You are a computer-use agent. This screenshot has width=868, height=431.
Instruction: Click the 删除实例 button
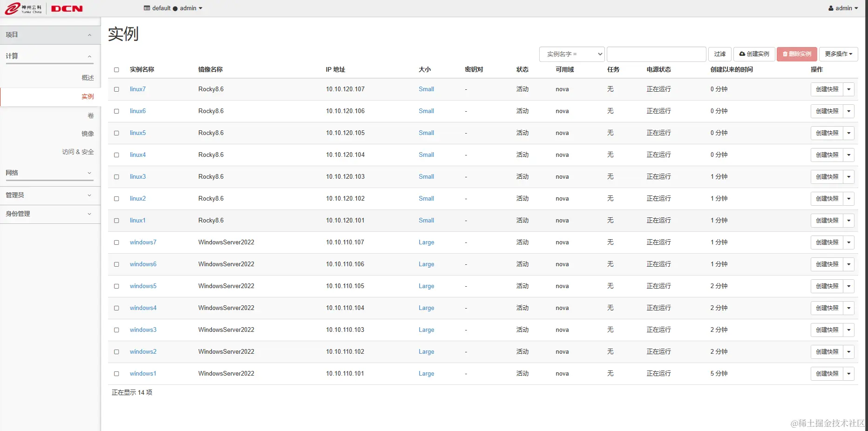point(797,54)
